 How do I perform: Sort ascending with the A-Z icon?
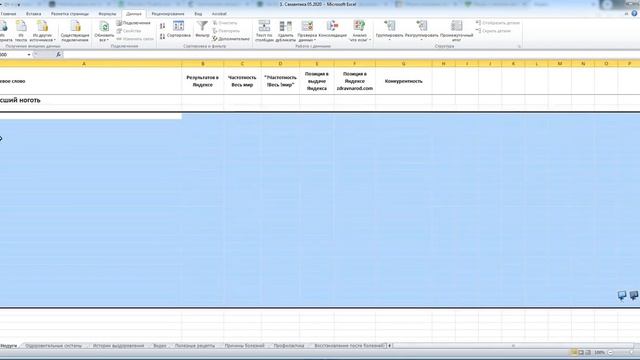pos(162,27)
